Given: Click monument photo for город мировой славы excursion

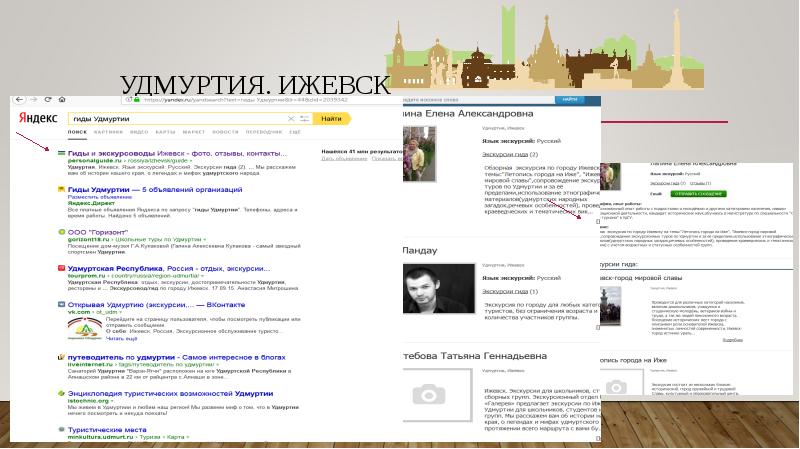Looking at the screenshot, I should (611, 306).
